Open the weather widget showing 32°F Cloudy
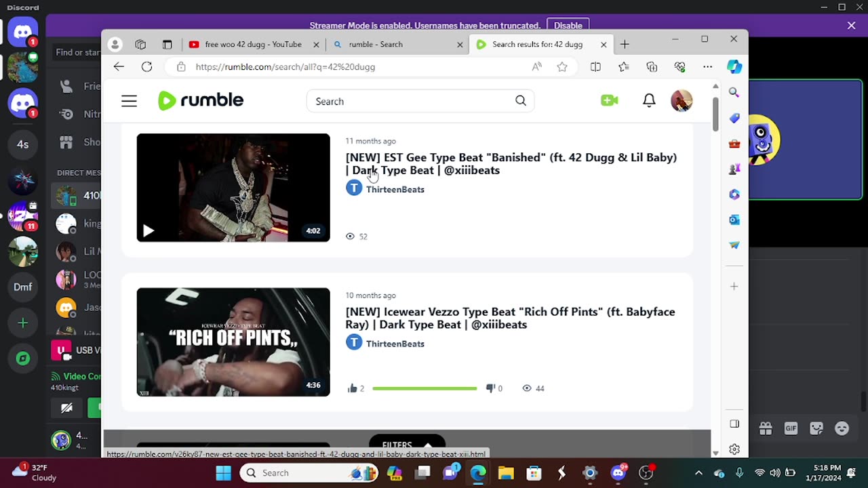The width and height of the screenshot is (868, 488). click(35, 472)
